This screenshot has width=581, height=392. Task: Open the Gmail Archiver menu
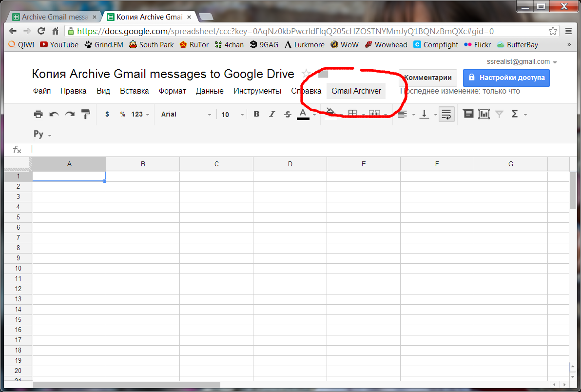pyautogui.click(x=356, y=91)
